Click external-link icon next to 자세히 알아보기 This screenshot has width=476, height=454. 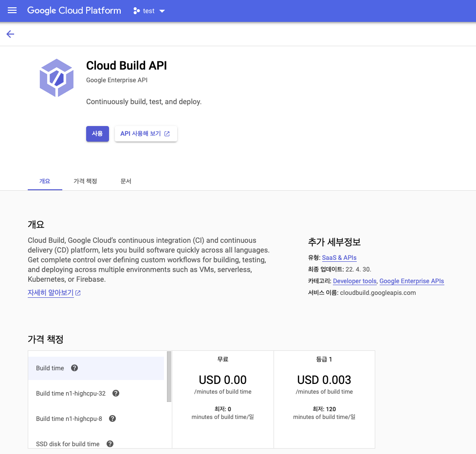pos(78,293)
